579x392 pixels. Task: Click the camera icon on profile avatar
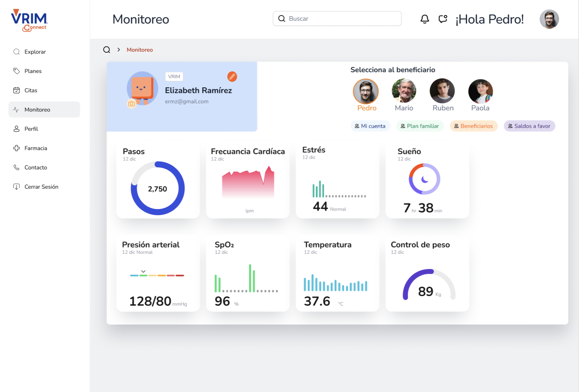132,104
